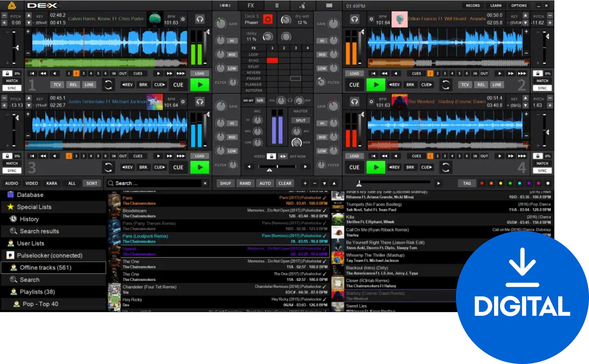Expand Playlists (38) in the sidebar
The height and width of the screenshot is (364, 589).
(36, 292)
